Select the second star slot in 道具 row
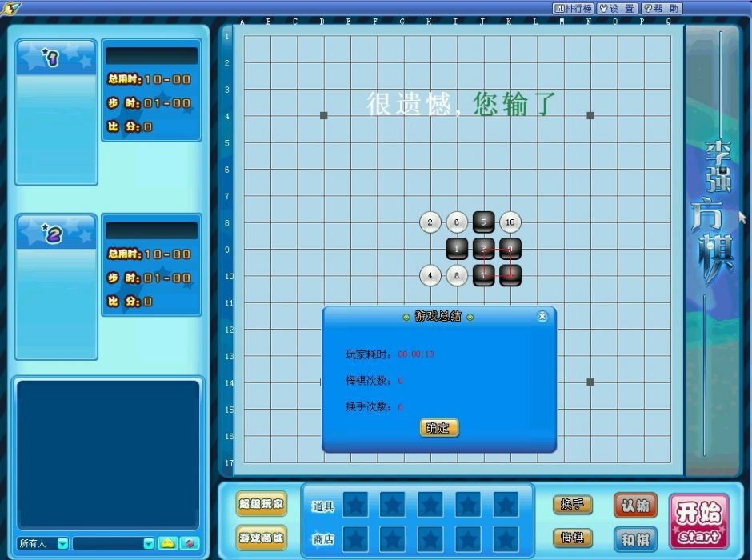This screenshot has height=560, width=752. pyautogui.click(x=393, y=505)
